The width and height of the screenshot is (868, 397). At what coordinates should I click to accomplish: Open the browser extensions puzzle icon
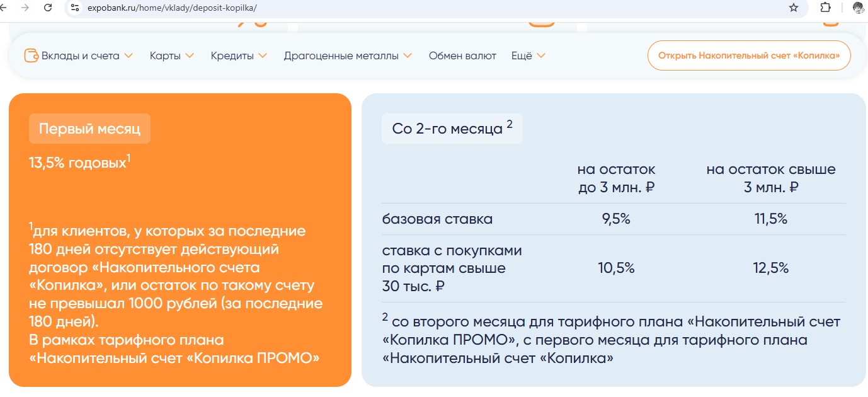click(x=826, y=8)
